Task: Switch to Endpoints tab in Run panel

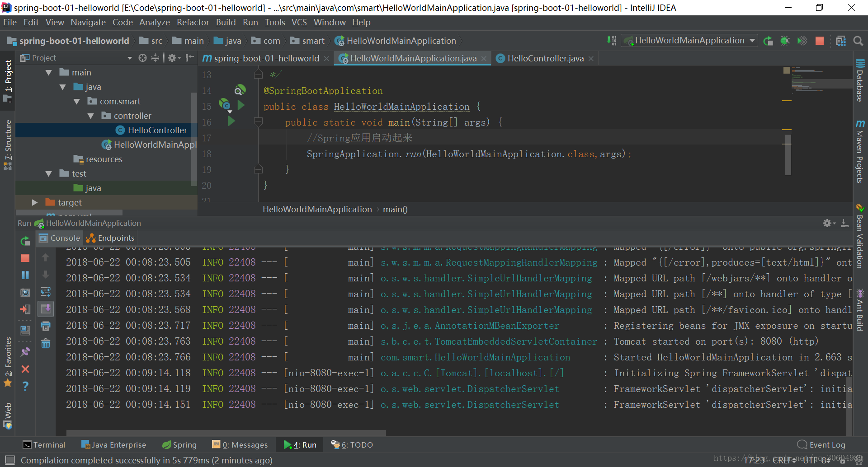Action: [110, 238]
